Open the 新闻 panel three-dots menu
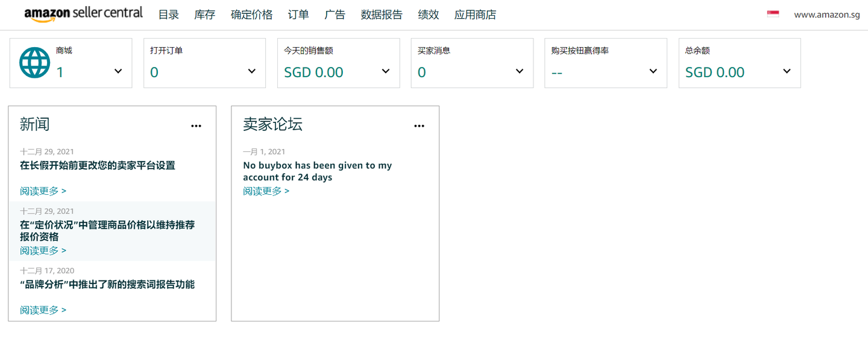868x339 pixels. click(x=196, y=126)
